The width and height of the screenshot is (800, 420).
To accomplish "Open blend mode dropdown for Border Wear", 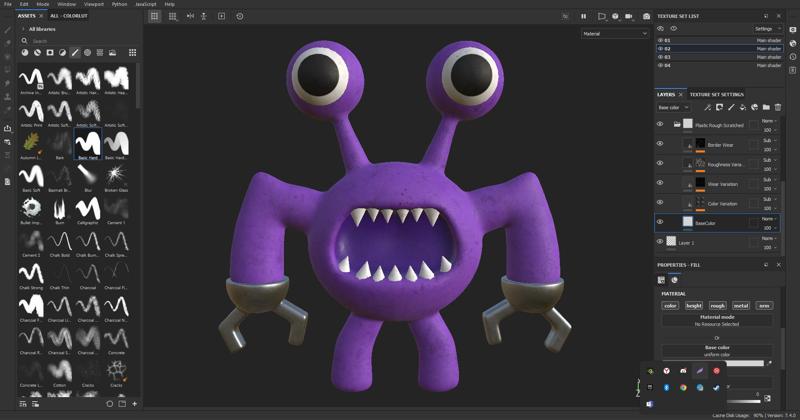I will click(x=769, y=140).
